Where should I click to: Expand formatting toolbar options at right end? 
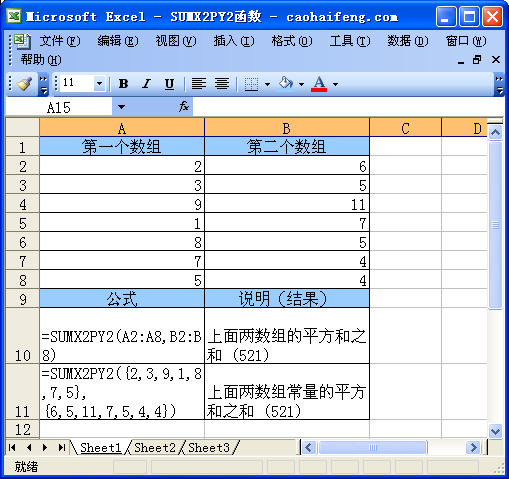click(x=499, y=85)
